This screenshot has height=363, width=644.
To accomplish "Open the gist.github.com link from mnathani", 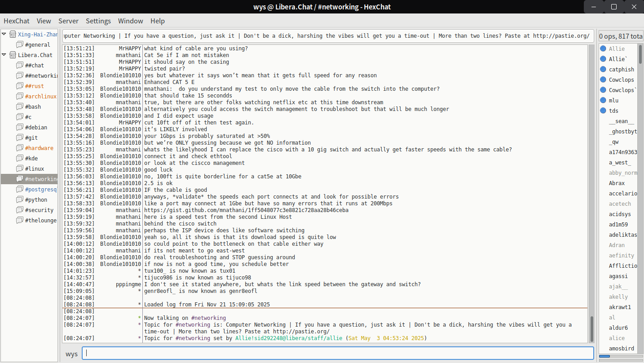I will click(x=246, y=210).
